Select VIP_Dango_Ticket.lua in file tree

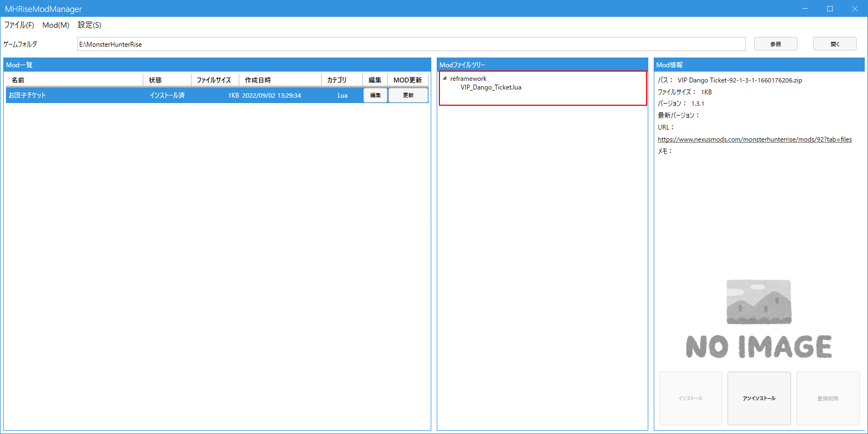[491, 87]
